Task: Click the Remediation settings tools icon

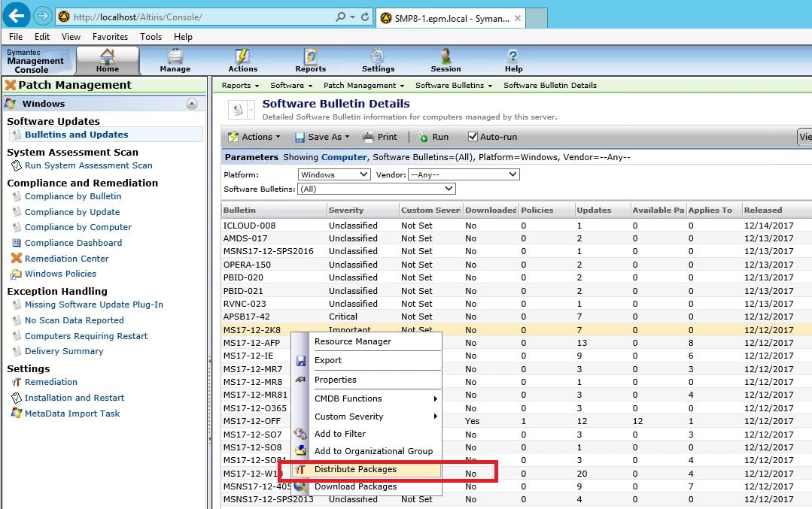Action: [17, 382]
